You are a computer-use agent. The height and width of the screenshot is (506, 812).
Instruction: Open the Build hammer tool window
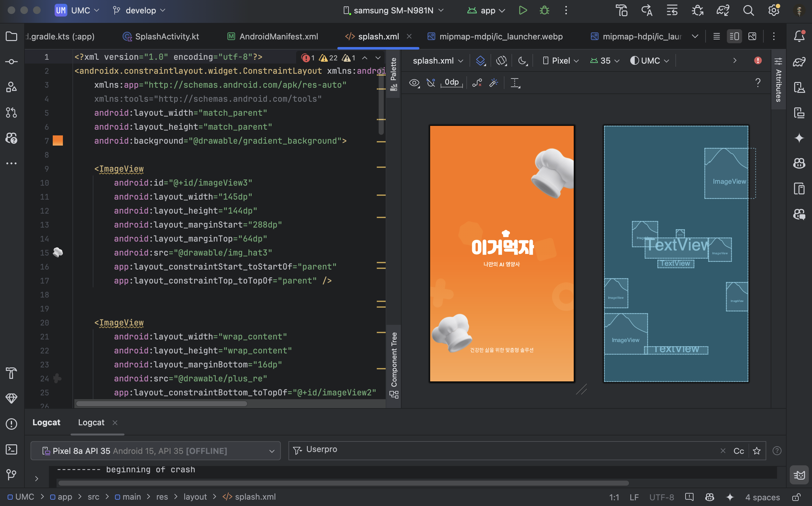(11, 373)
